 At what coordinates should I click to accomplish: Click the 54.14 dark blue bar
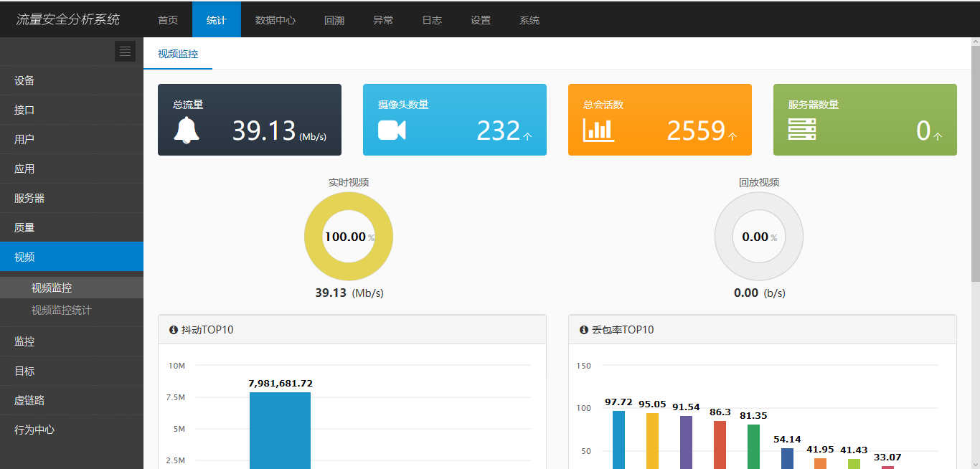(x=787, y=458)
